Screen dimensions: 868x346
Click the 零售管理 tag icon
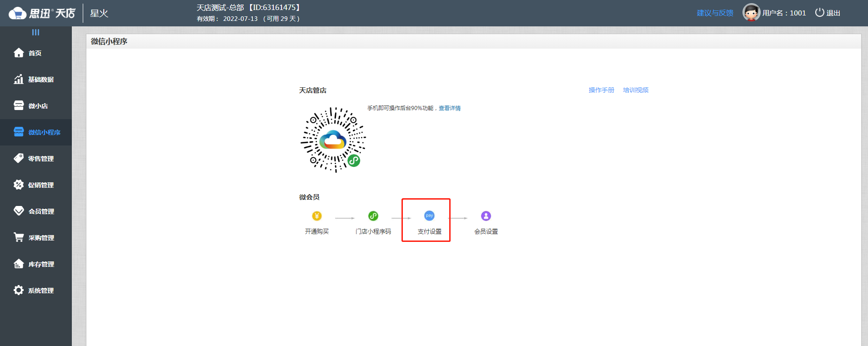tap(19, 158)
